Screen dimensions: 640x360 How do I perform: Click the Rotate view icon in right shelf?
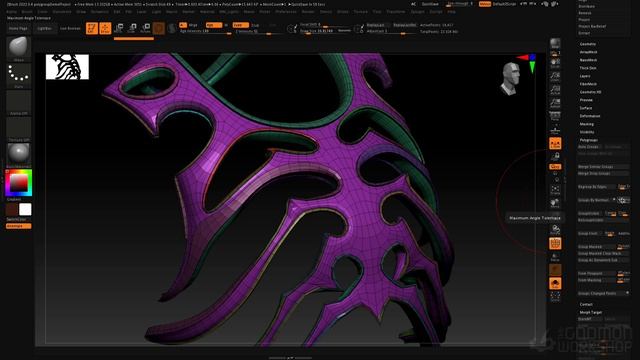[555, 229]
